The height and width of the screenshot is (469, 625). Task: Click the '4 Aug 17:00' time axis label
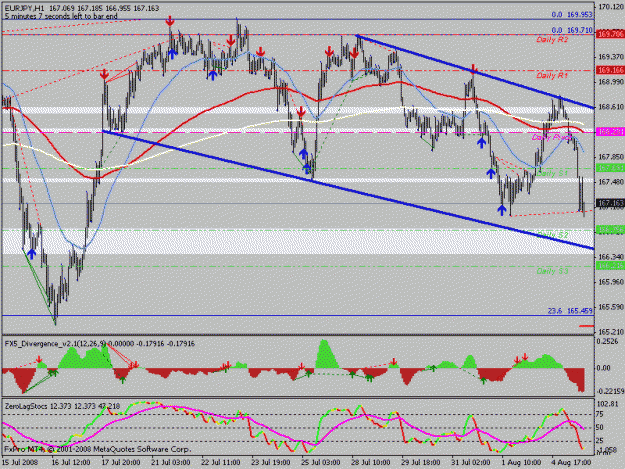click(571, 463)
